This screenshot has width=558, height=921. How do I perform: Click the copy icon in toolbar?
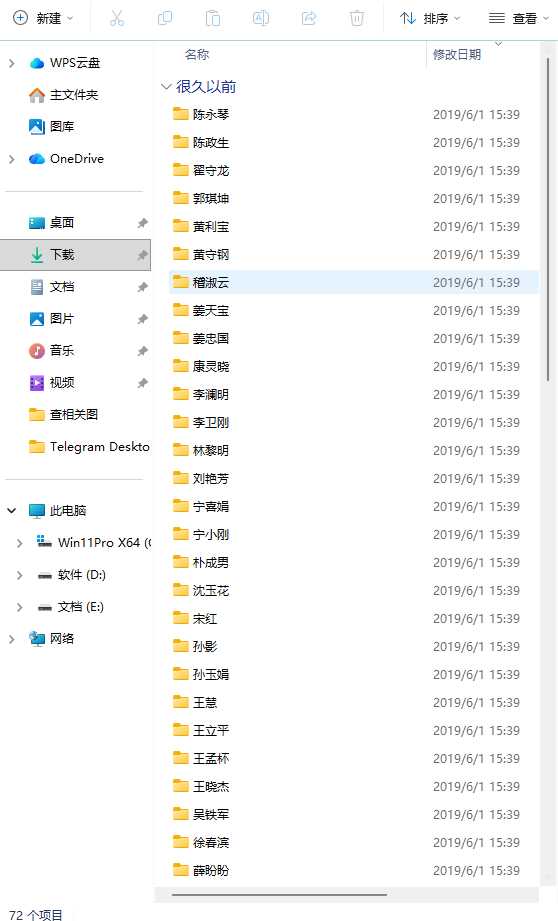(165, 18)
